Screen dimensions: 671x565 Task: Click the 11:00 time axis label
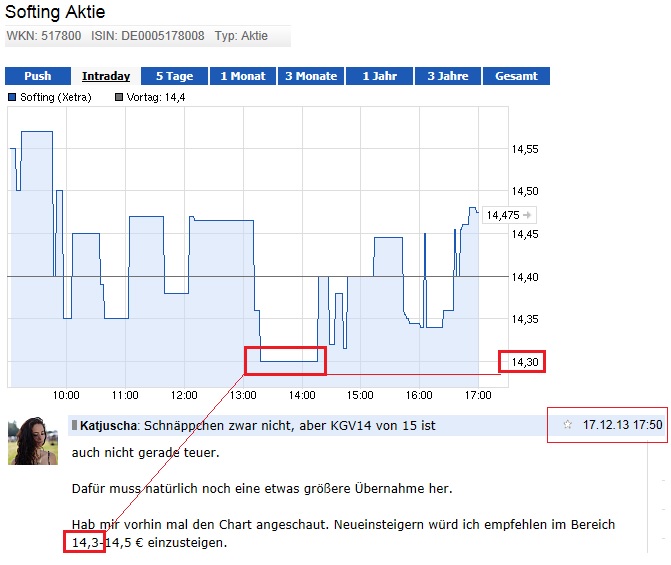(x=125, y=395)
